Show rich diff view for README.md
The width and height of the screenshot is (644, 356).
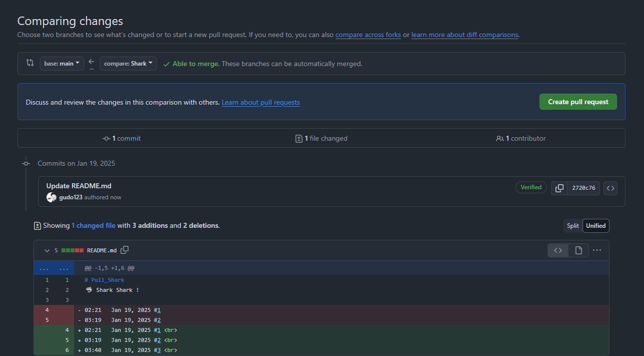click(578, 250)
